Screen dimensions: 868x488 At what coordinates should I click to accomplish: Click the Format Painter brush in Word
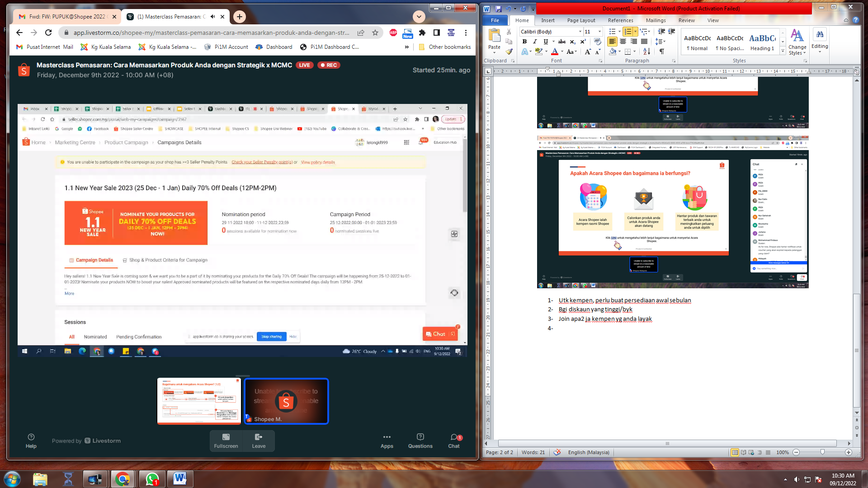coord(509,52)
